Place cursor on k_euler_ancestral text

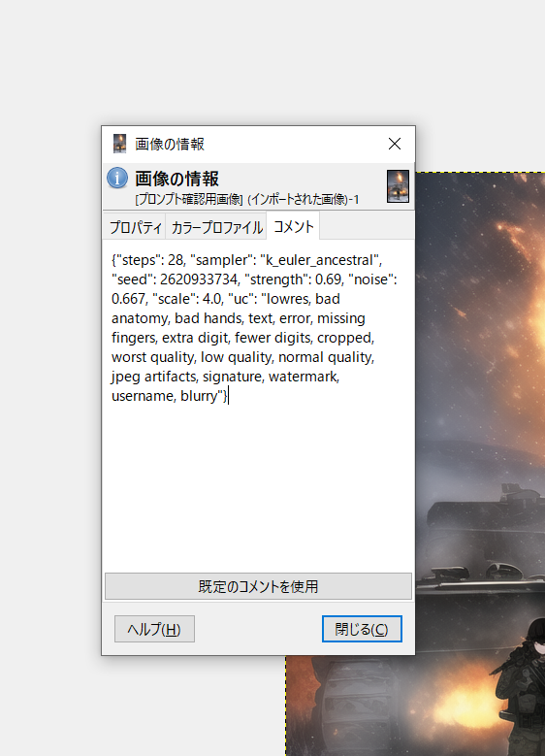319,260
